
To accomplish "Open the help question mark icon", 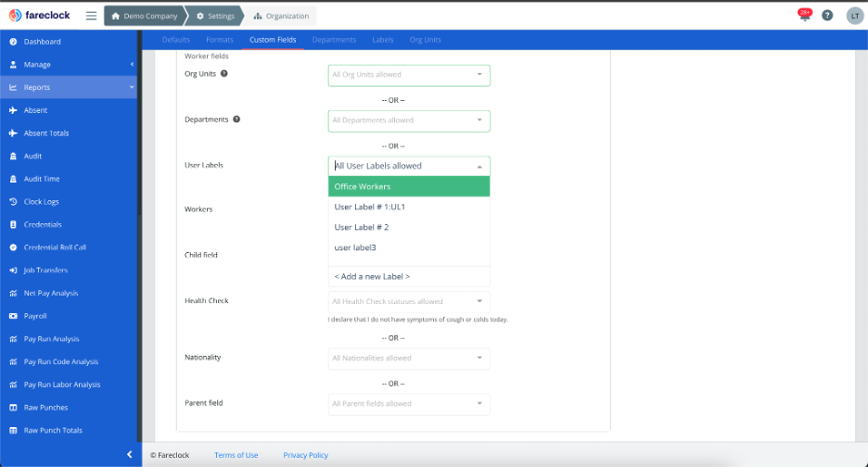I will 827,16.
